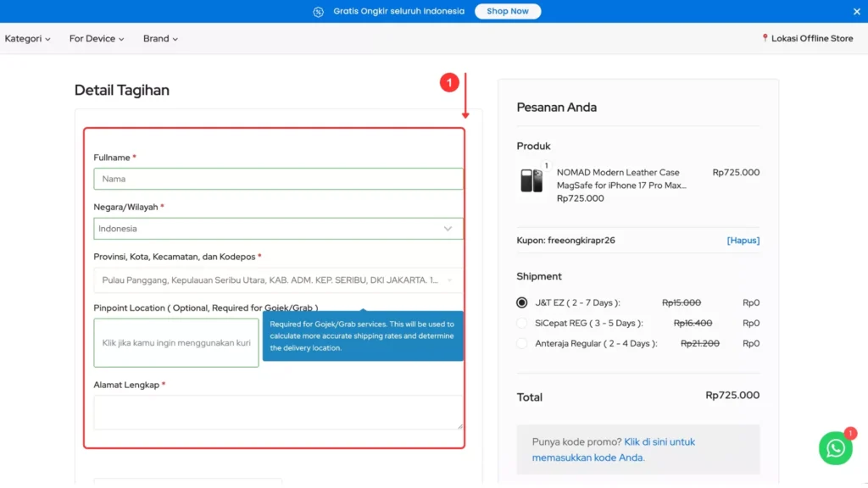The height and width of the screenshot is (488, 868).
Task: Click the NOMAD leather case product thumbnail
Action: click(531, 180)
